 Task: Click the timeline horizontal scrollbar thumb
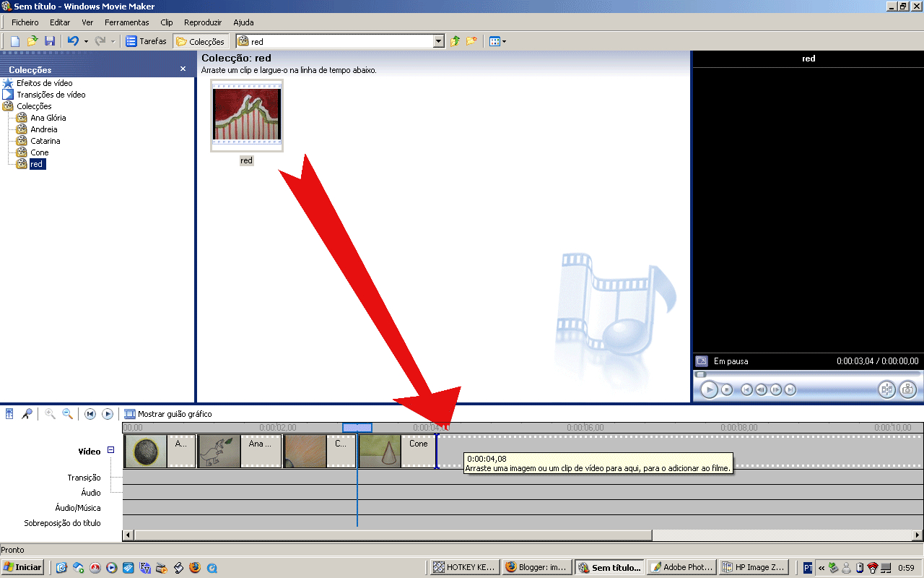click(x=393, y=535)
